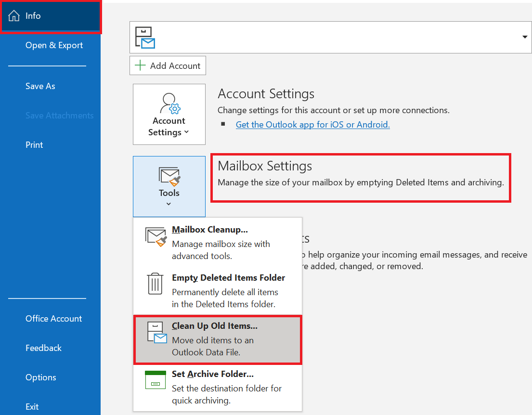
Task: Click 'Manage mailbox size with advanced tools' text
Action: tap(221, 250)
